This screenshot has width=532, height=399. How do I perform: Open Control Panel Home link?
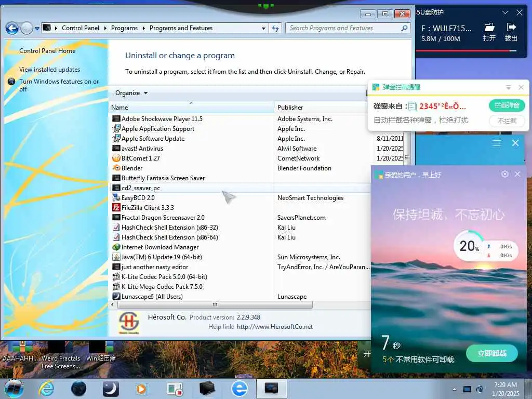47,51
